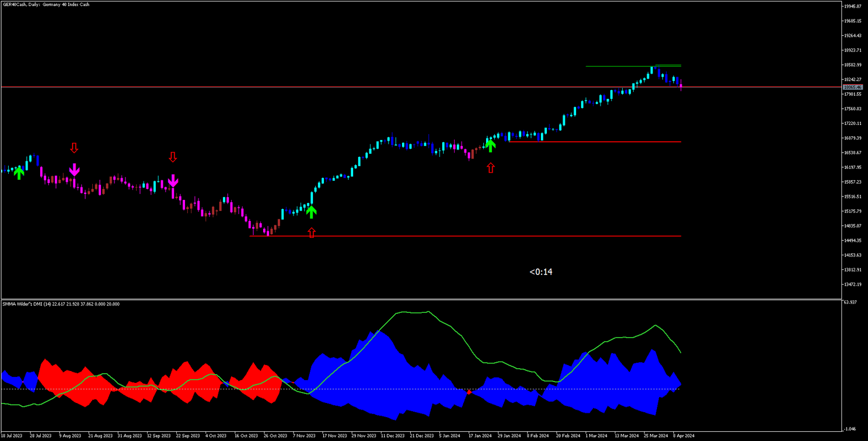The width and height of the screenshot is (868, 441).
Task: Click the 19945.87 value on the price scale
Action: tap(852, 7)
